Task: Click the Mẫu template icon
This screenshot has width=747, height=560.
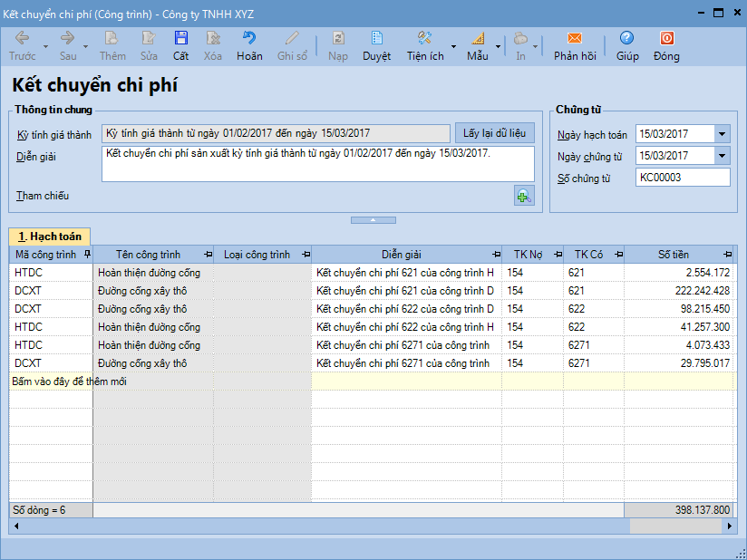Action: [478, 38]
